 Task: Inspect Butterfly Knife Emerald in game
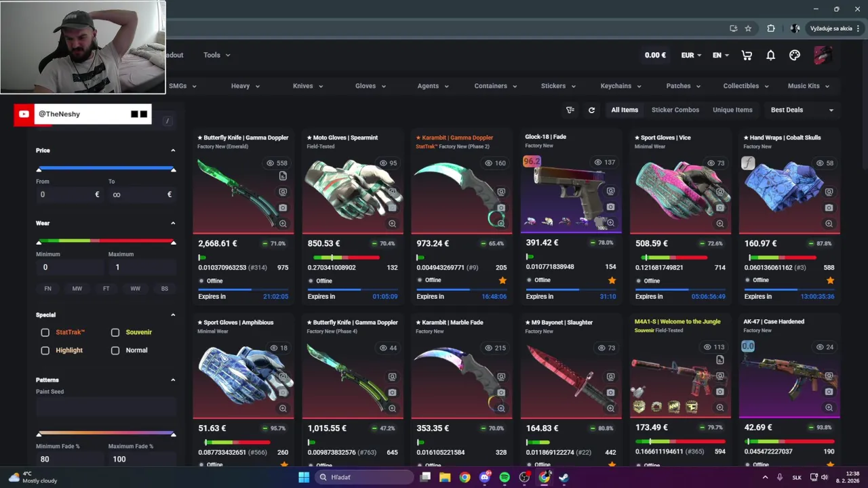click(x=283, y=192)
